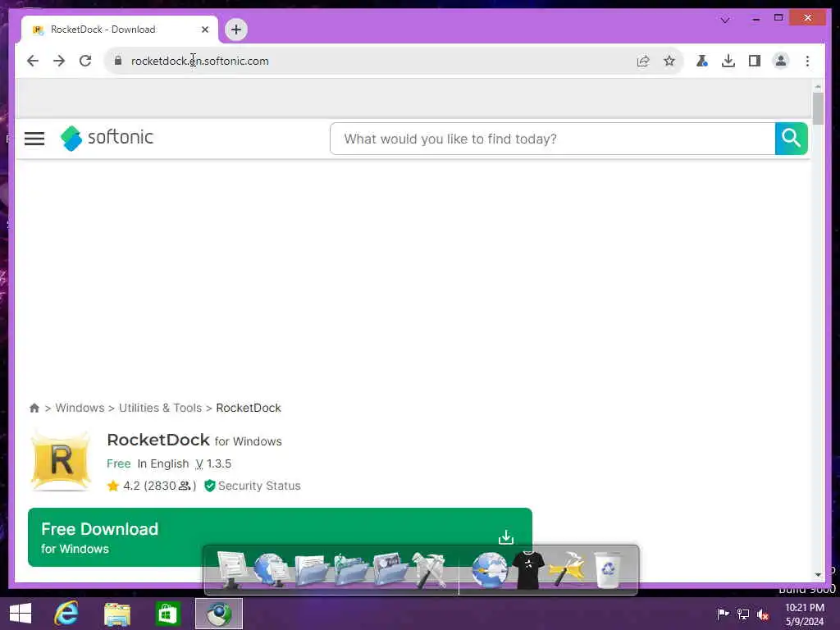Go back to the previous page
Viewport: 840px width, 630px height.
coord(33,61)
